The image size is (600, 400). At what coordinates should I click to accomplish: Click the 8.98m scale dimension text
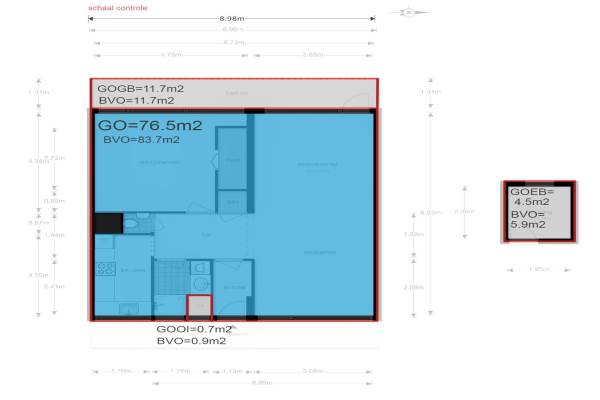coord(232,19)
